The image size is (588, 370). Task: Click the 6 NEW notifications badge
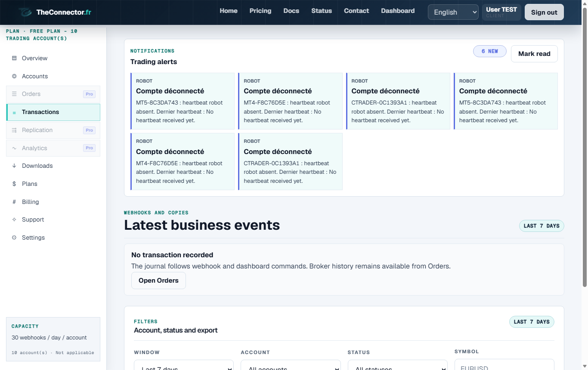[490, 51]
